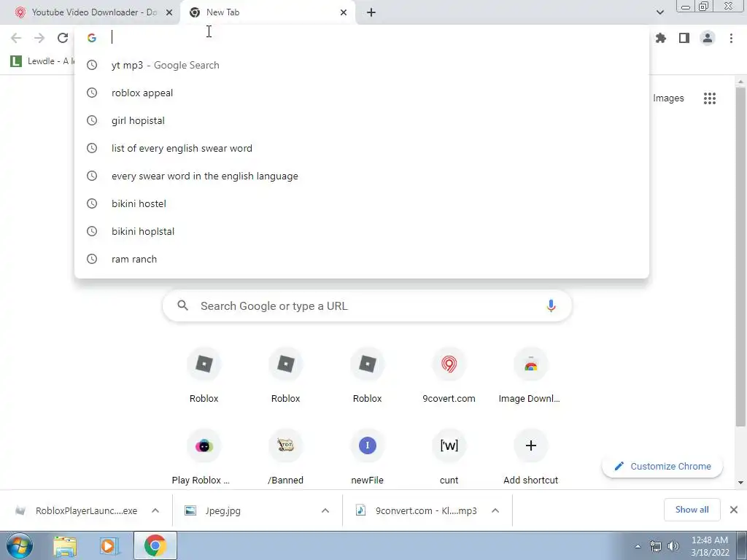Open the Images link
747x560 pixels.
(x=668, y=98)
